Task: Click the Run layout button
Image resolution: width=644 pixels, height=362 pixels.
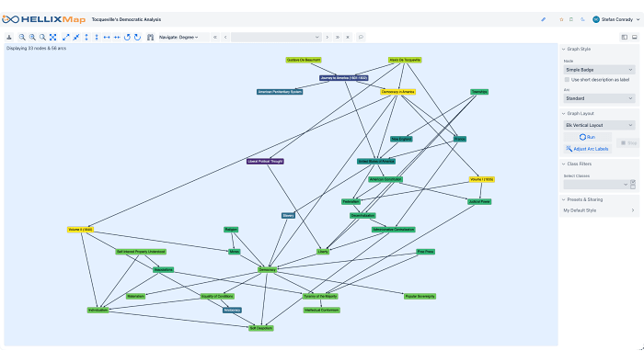Action: coord(587,137)
